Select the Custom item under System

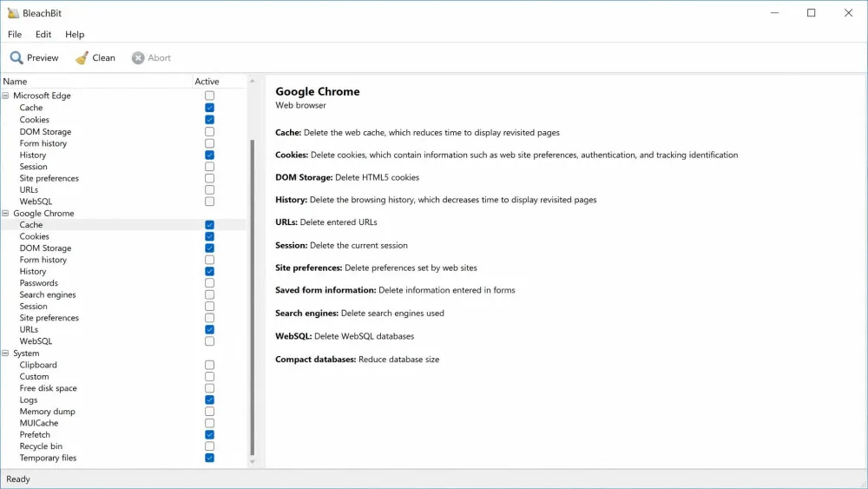[35, 377]
